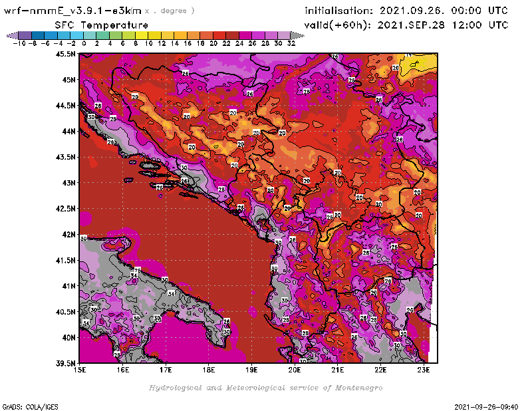Pick the legend swatch between 30 and 32
This screenshot has width=532, height=411.
pyautogui.click(x=284, y=35)
